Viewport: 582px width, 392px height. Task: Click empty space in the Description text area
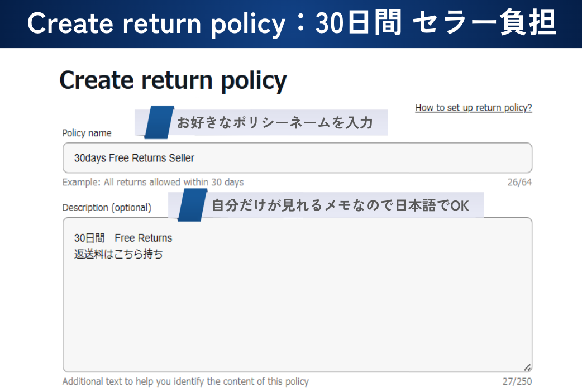point(296,313)
